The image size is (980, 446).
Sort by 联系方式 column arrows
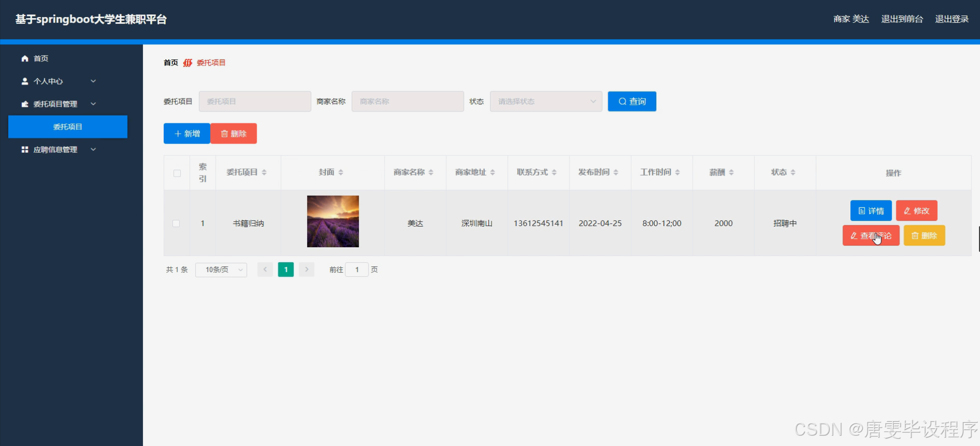click(554, 172)
